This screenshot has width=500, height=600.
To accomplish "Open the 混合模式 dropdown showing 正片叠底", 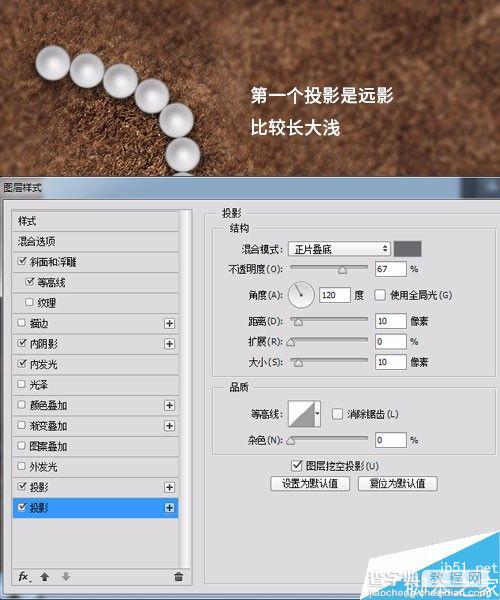I will point(339,249).
